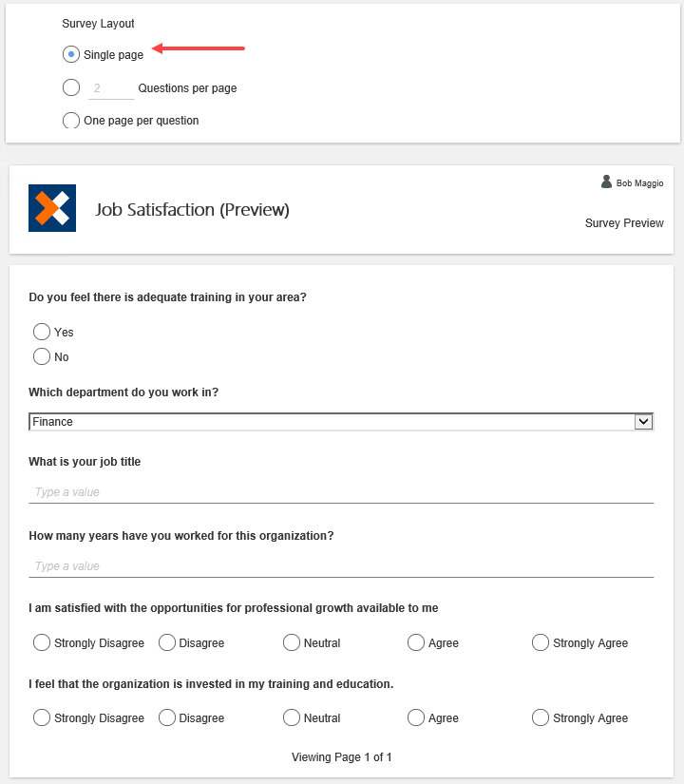Choose the 'Questions per page' layout option

(x=71, y=86)
